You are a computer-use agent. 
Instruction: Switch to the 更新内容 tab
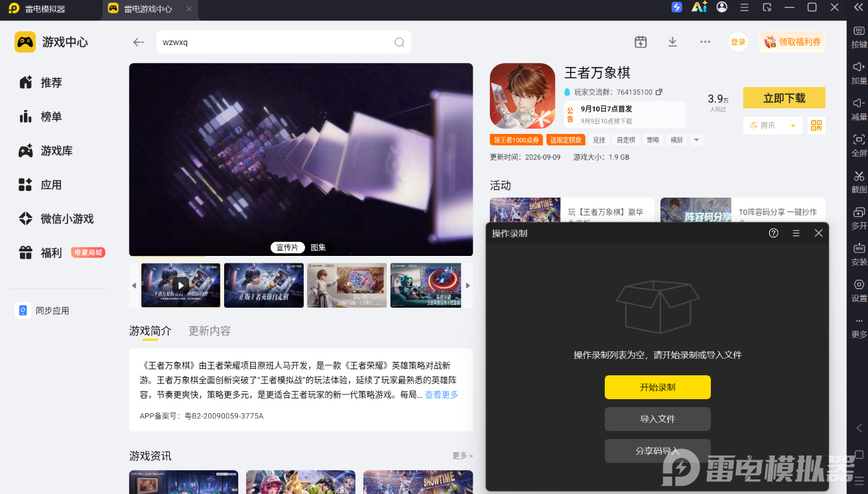click(210, 331)
